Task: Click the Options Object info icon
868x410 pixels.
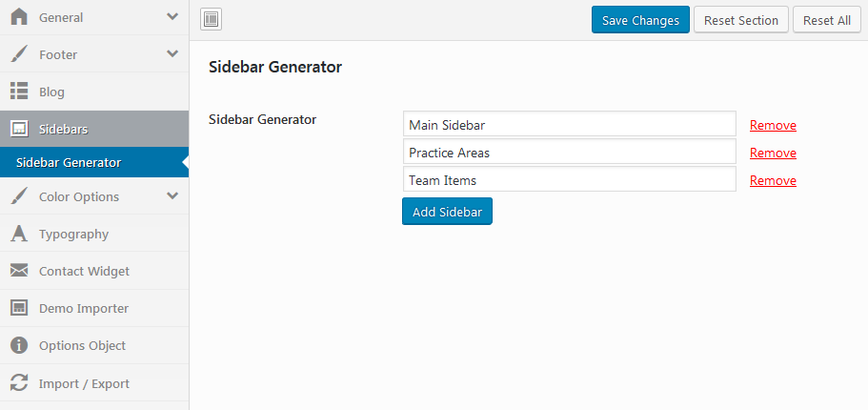Action: [19, 345]
